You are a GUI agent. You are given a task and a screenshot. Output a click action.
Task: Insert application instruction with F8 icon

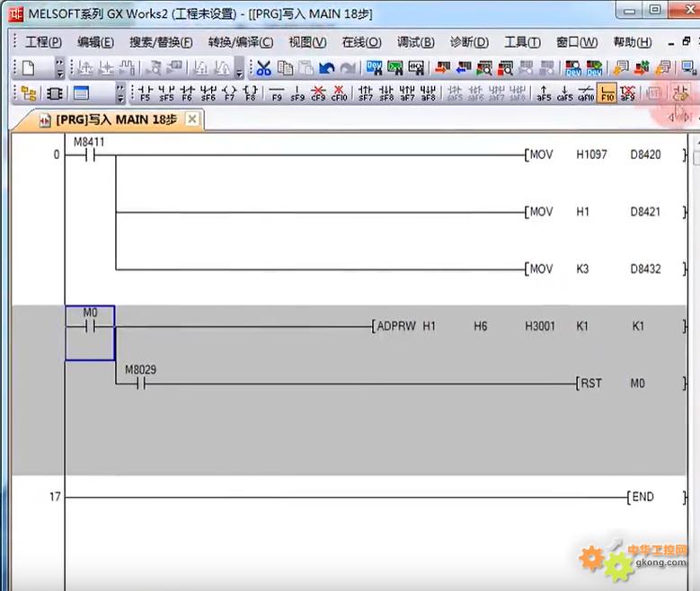click(x=251, y=93)
